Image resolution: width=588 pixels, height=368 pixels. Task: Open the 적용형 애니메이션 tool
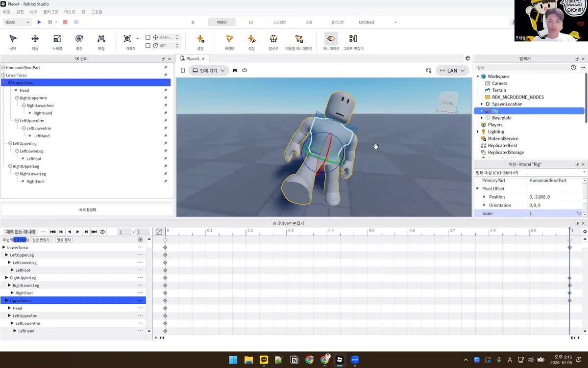tap(299, 42)
